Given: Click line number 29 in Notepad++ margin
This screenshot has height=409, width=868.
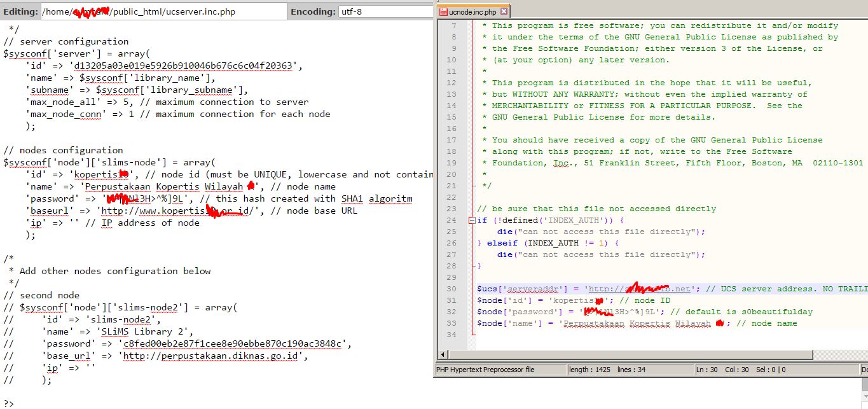Looking at the screenshot, I should [451, 277].
